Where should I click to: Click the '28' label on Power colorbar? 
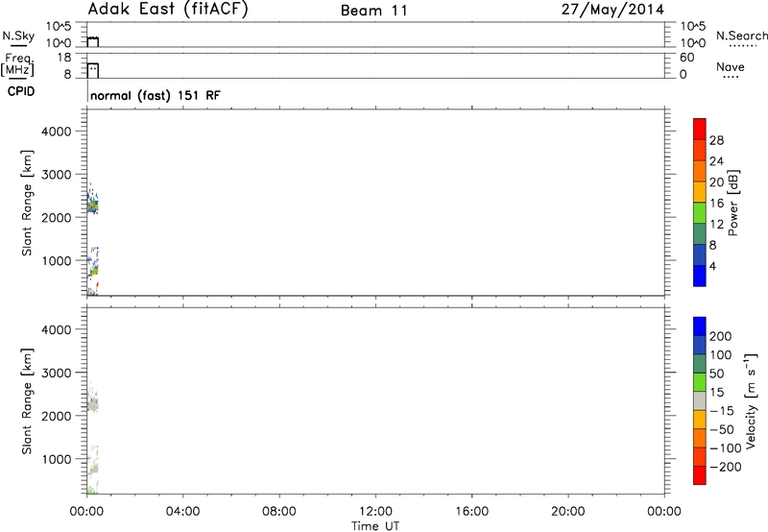716,140
